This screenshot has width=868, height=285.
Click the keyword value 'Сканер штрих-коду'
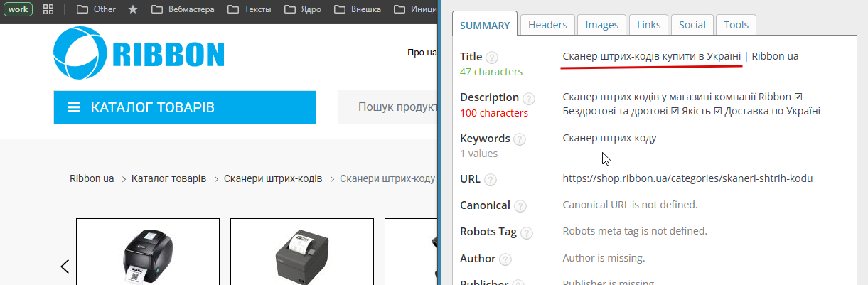(609, 138)
